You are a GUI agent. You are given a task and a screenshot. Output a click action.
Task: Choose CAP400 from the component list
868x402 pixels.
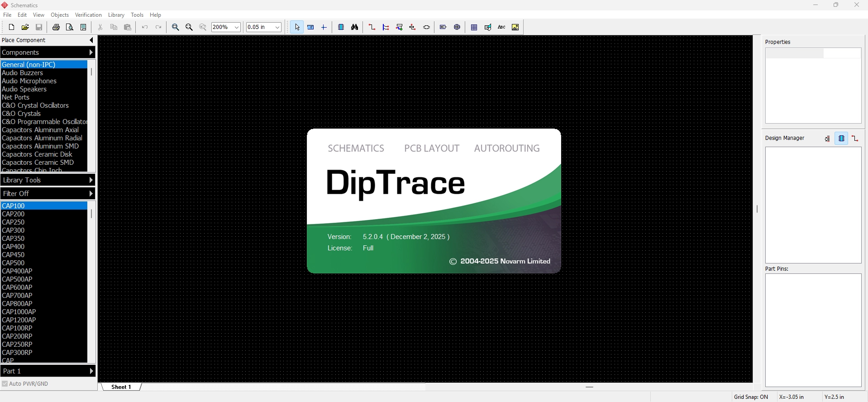point(14,247)
